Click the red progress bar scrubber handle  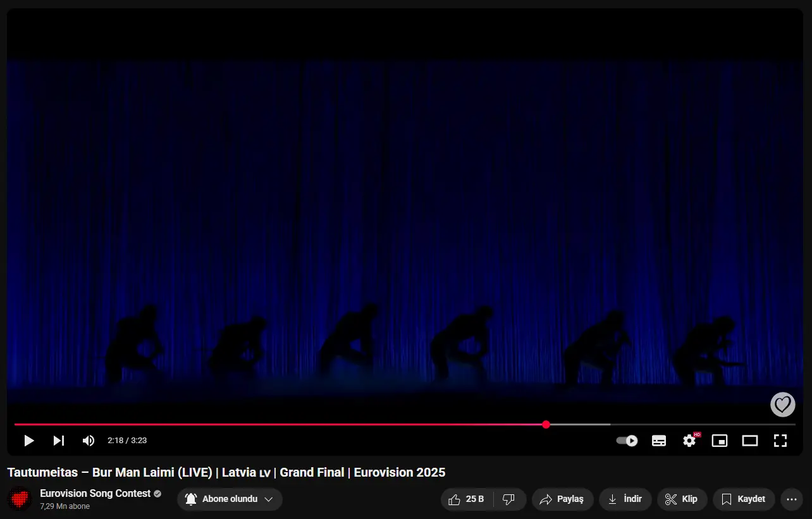coord(546,424)
